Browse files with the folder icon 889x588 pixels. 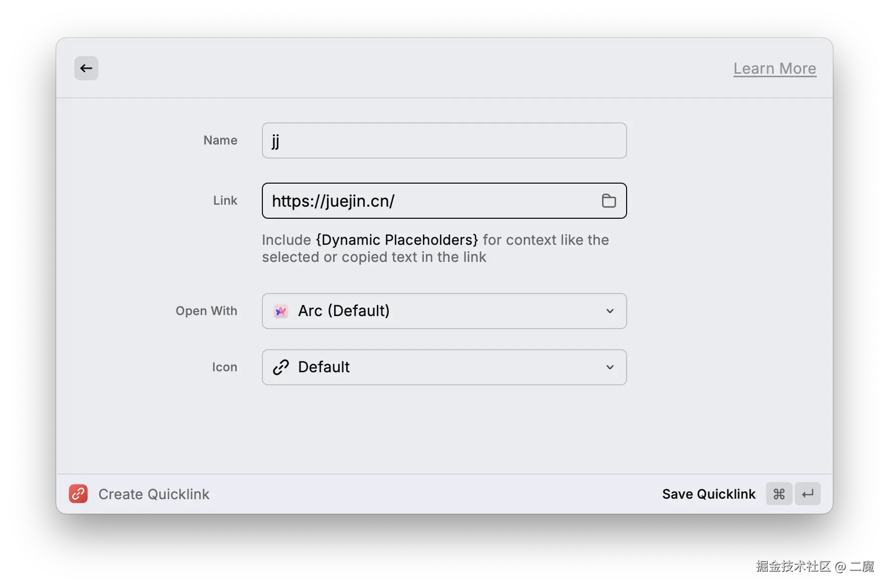(x=609, y=201)
